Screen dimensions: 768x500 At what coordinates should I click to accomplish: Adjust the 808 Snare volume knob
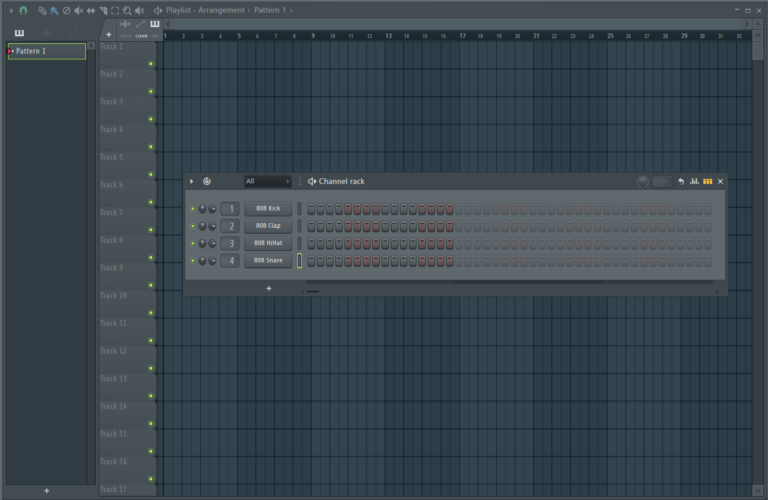pyautogui.click(x=212, y=261)
